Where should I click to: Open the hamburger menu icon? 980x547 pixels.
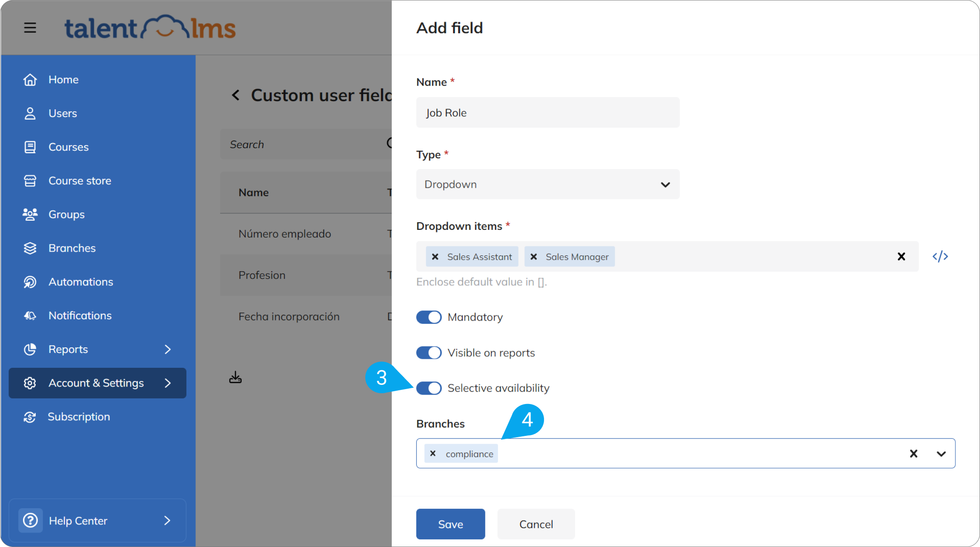30,28
